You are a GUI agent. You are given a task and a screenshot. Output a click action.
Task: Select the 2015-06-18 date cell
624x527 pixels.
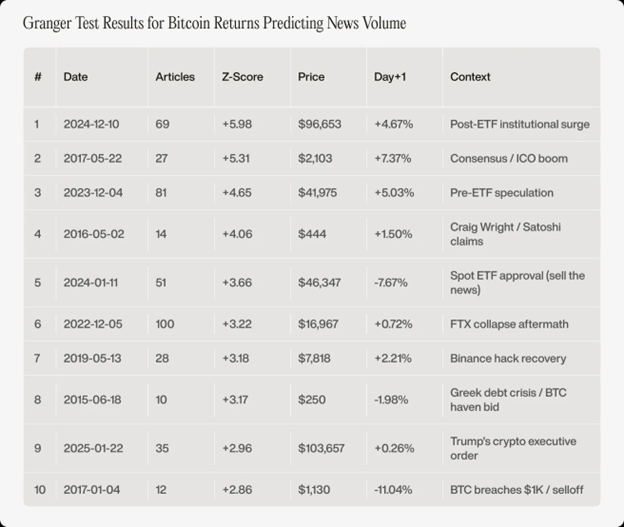click(x=91, y=400)
